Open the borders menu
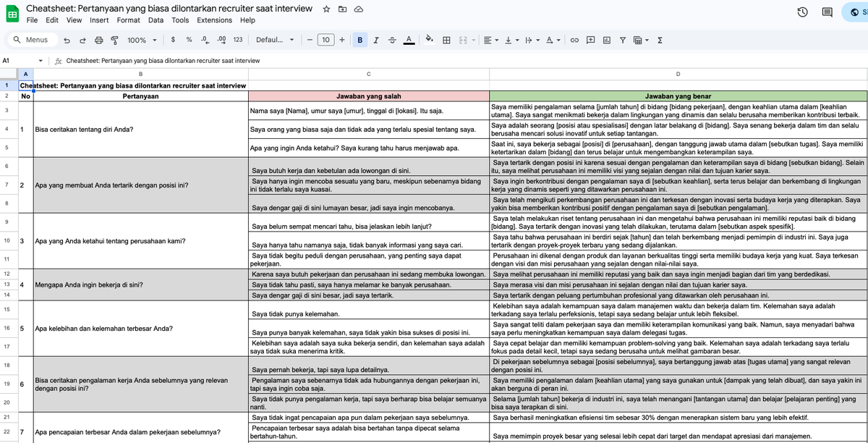The height and width of the screenshot is (443, 868). (446, 41)
